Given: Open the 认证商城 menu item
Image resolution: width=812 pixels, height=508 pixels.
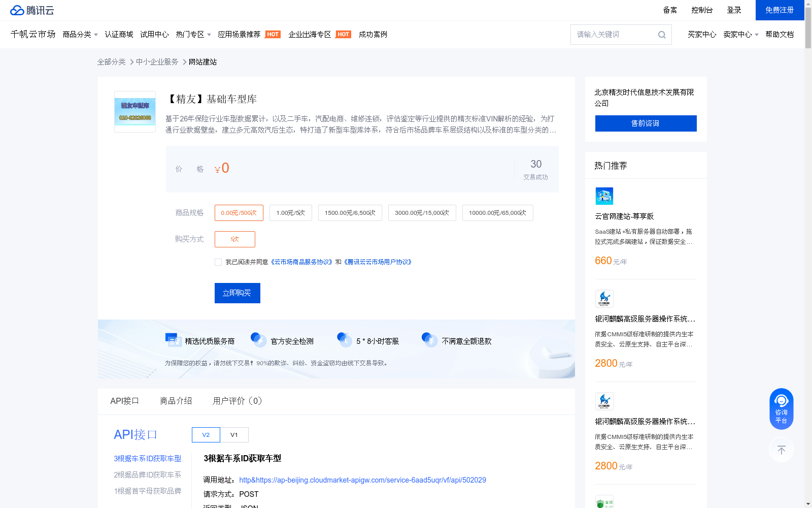Looking at the screenshot, I should click(x=119, y=35).
